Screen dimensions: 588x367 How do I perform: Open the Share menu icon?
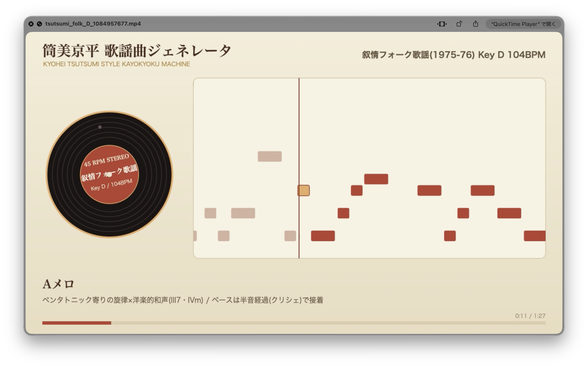475,24
